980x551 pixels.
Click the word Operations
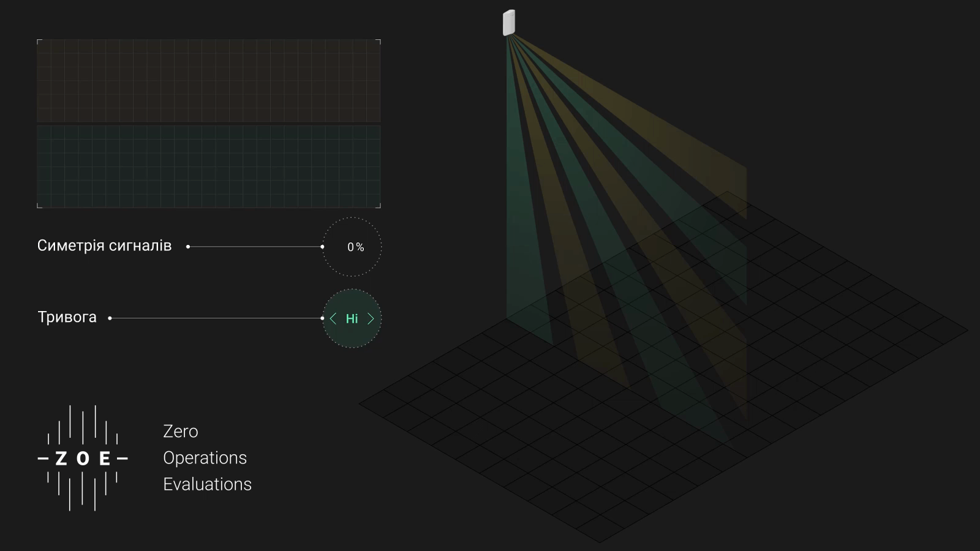(x=205, y=458)
